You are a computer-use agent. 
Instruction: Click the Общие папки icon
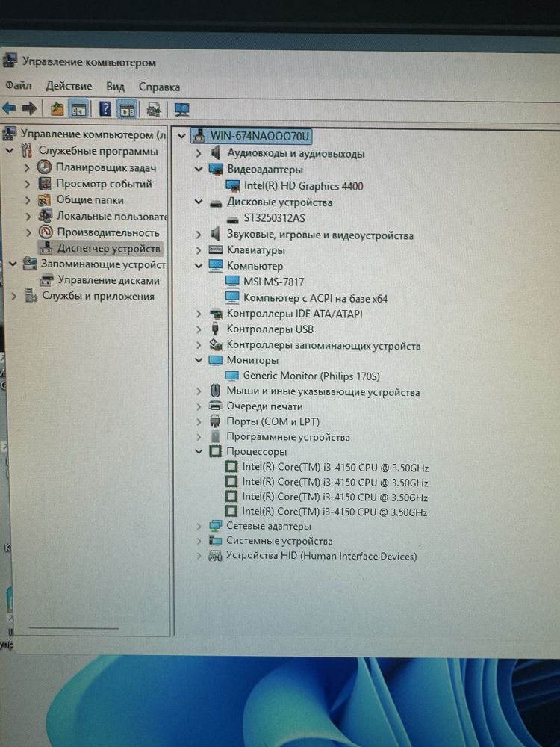click(x=44, y=199)
